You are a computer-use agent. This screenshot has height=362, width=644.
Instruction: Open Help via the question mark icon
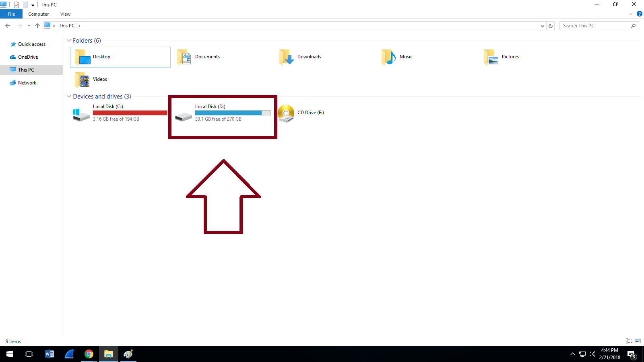640,14
